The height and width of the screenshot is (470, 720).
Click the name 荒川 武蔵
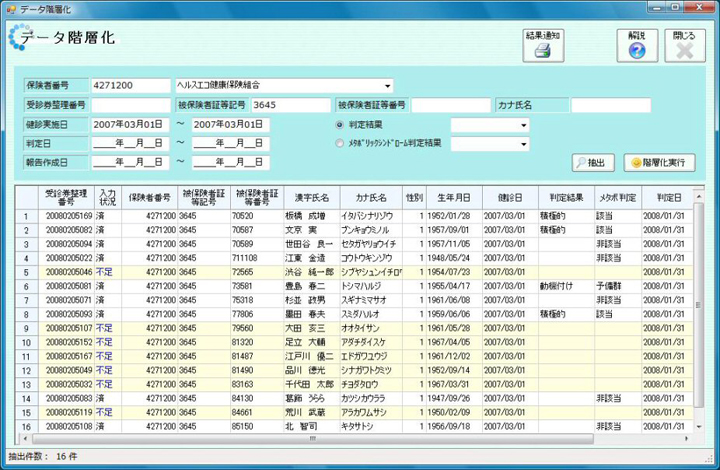click(x=305, y=412)
